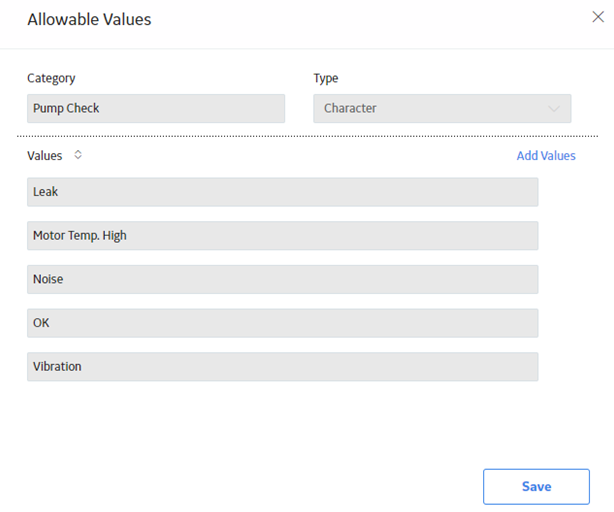Select the Motor Temp. High value field
The width and height of the screenshot is (614, 512).
[x=283, y=236]
